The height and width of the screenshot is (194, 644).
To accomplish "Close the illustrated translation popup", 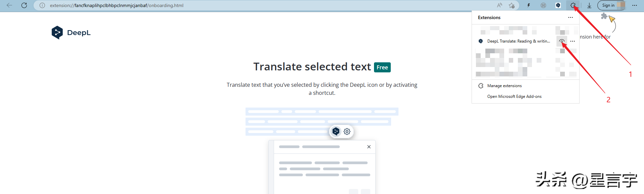I will pos(369,147).
